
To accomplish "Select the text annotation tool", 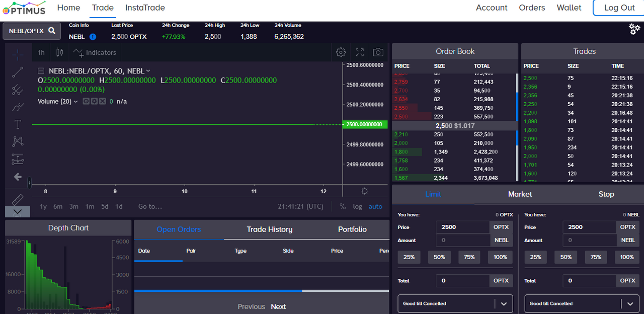I will [x=18, y=124].
